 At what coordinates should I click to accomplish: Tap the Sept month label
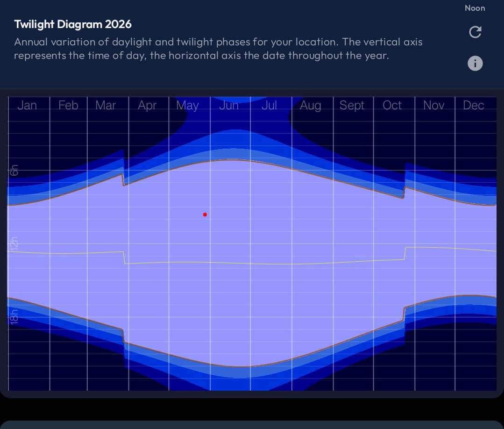click(x=352, y=105)
